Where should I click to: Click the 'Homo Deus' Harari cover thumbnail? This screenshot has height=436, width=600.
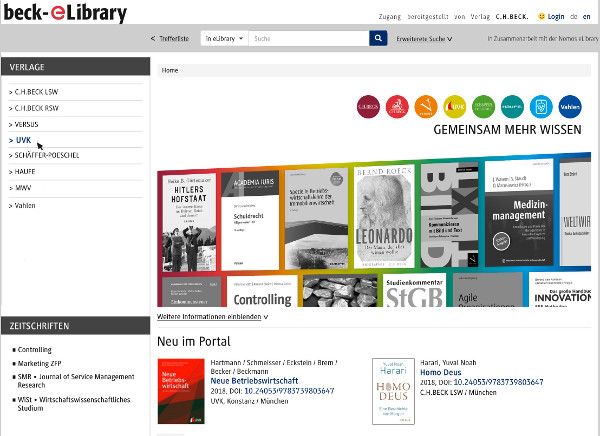click(x=393, y=391)
